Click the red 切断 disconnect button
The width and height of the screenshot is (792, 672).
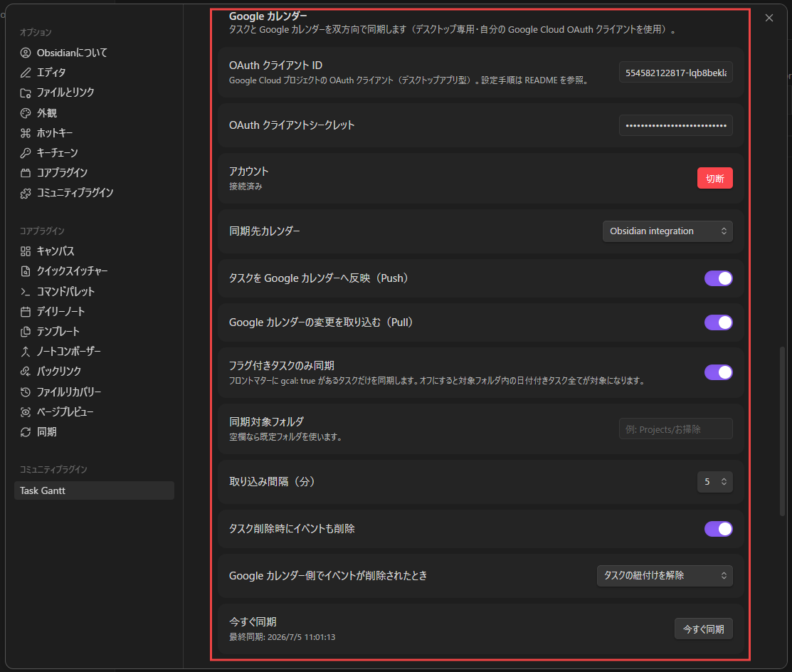(x=714, y=179)
